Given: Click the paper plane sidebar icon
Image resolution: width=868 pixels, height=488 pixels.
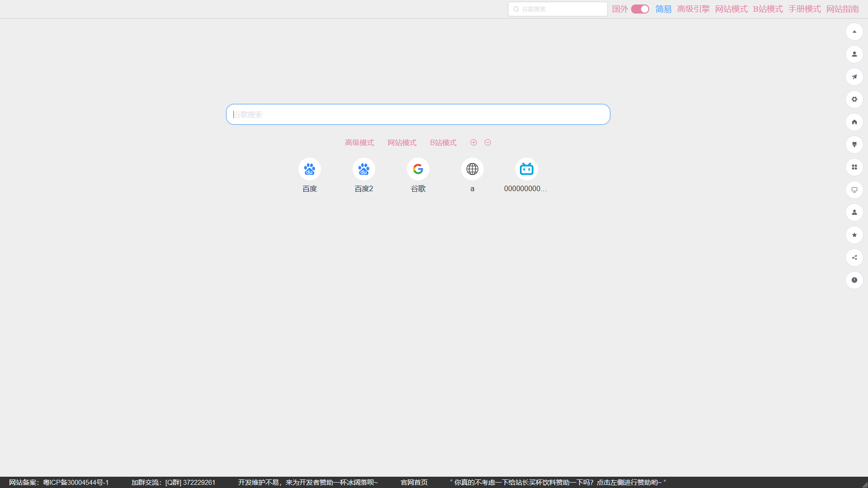Looking at the screenshot, I should click(x=854, y=77).
